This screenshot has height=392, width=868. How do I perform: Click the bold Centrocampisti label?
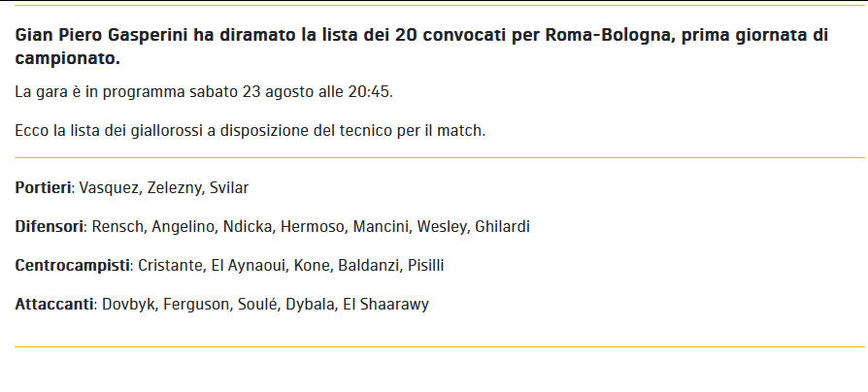[73, 266]
